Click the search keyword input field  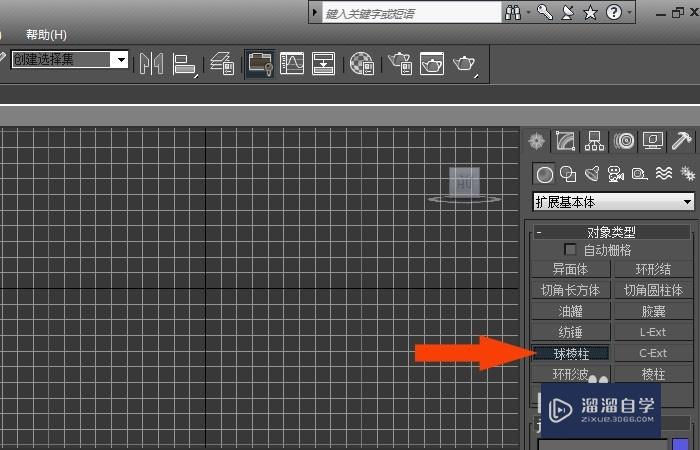pyautogui.click(x=412, y=13)
